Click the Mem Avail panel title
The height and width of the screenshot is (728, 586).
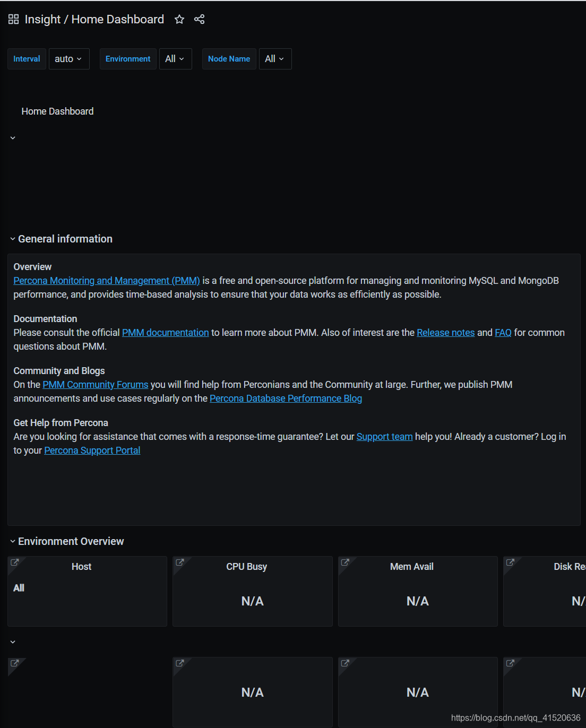pyautogui.click(x=412, y=567)
